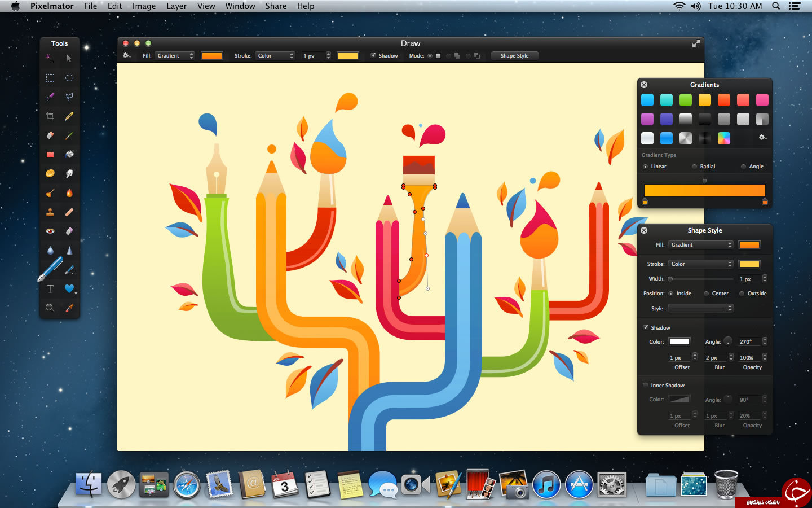The image size is (812, 508).
Task: Select the Burn flame tool
Action: pos(69,192)
